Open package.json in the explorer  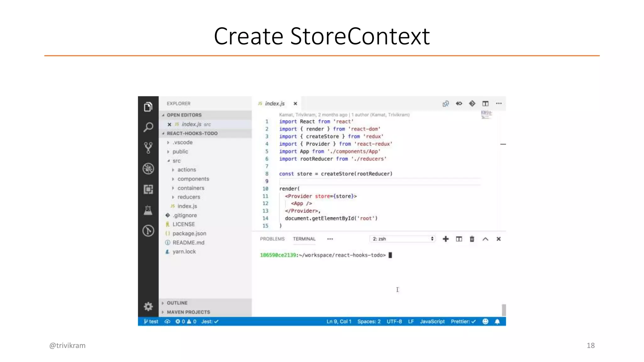click(x=189, y=233)
